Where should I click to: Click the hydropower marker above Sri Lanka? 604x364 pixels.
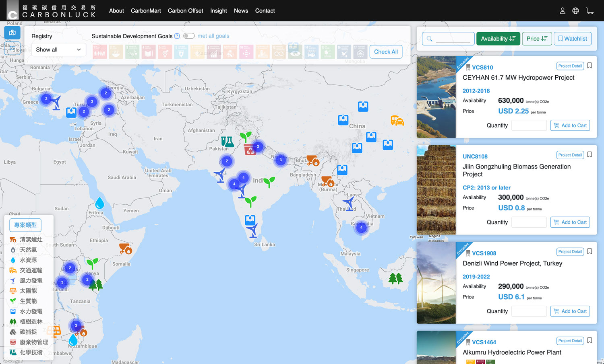[250, 220]
